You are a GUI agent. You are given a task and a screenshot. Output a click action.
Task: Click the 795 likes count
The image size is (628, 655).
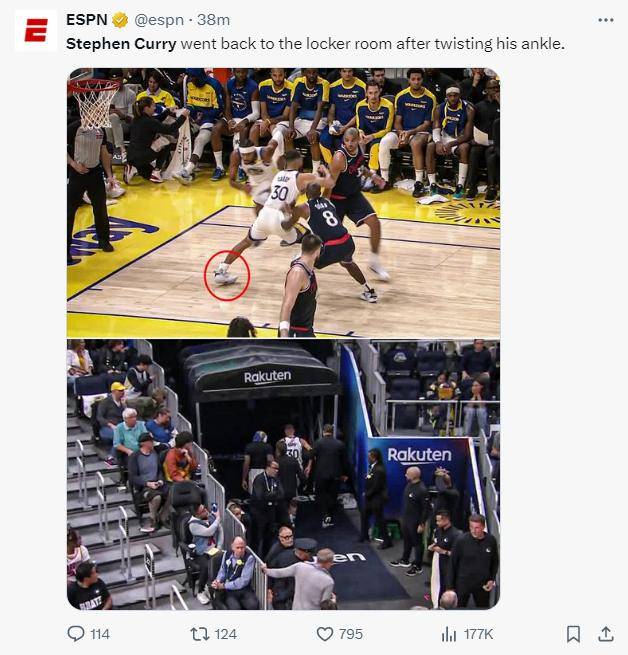point(351,634)
